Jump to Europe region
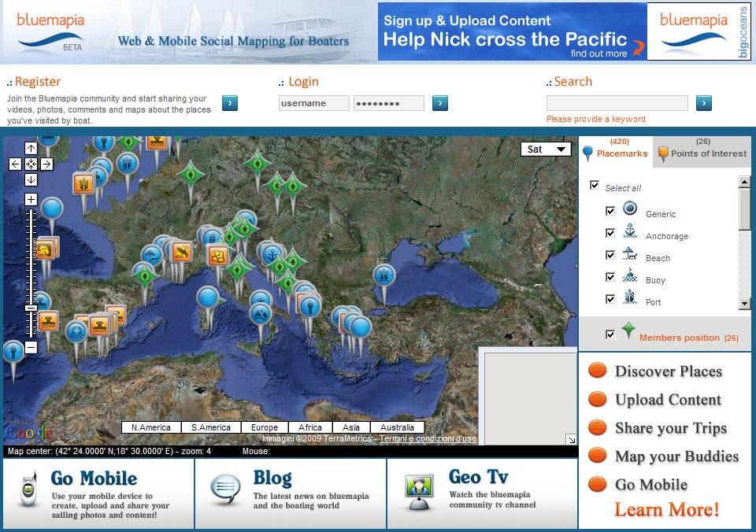756x532 pixels. tap(265, 427)
